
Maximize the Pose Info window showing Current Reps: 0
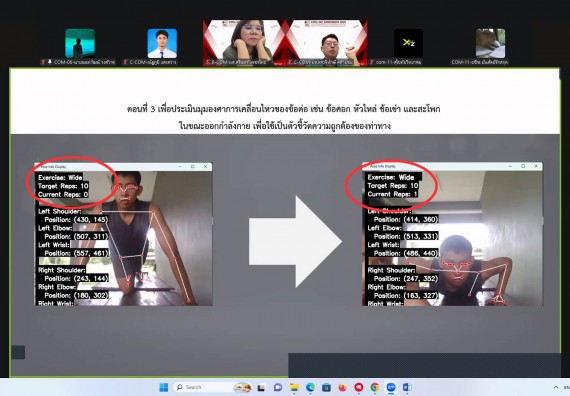tap(193, 167)
